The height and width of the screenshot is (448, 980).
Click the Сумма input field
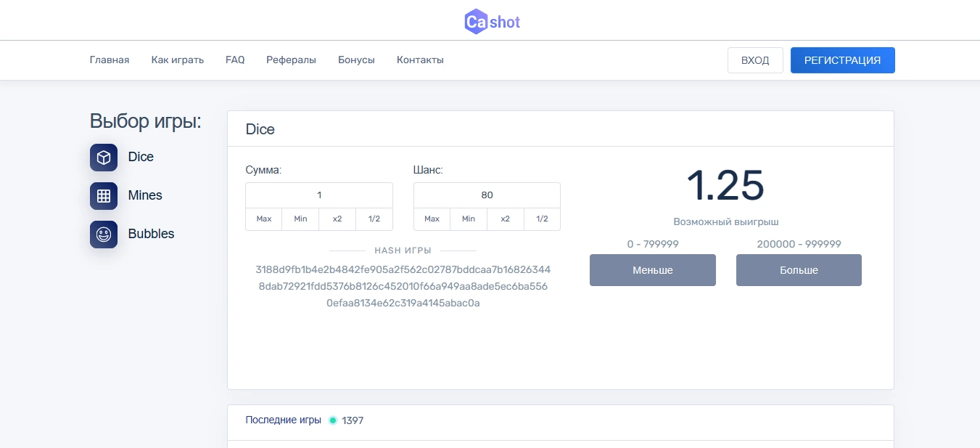319,195
